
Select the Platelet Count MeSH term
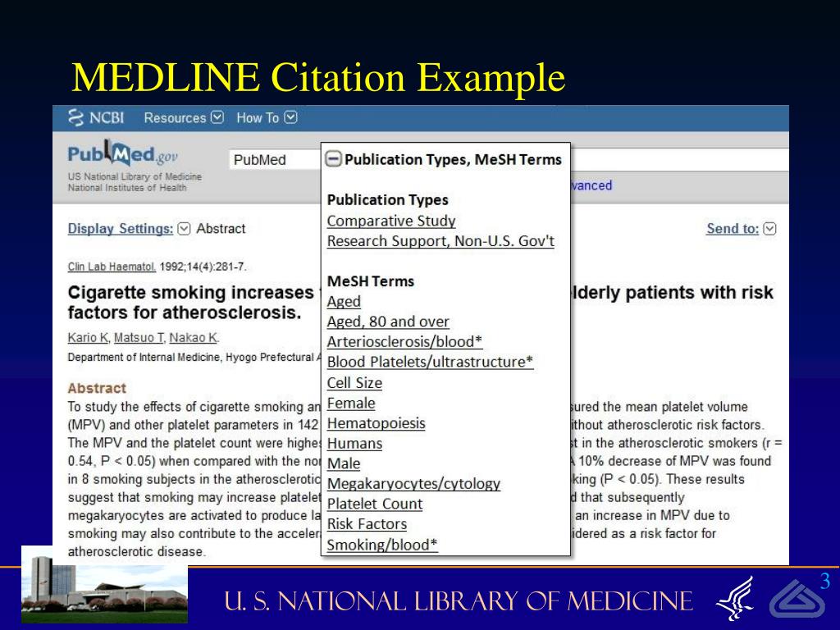[x=374, y=504]
